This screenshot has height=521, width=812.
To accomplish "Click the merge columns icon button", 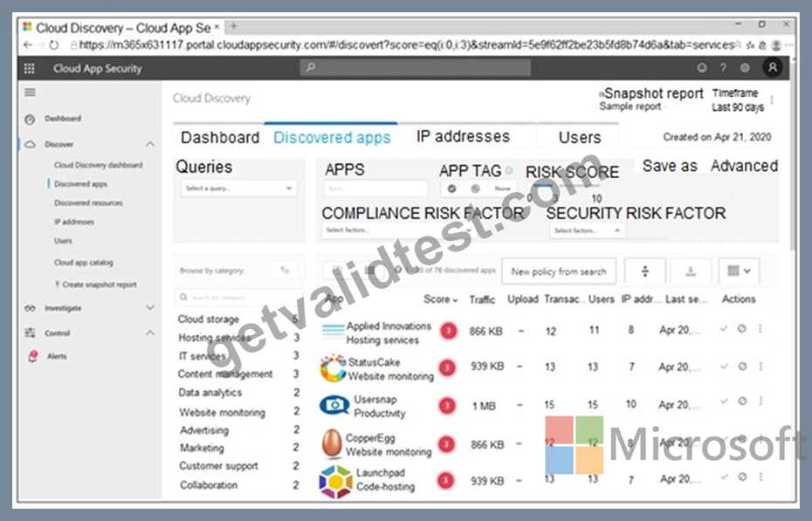I will tap(644, 271).
